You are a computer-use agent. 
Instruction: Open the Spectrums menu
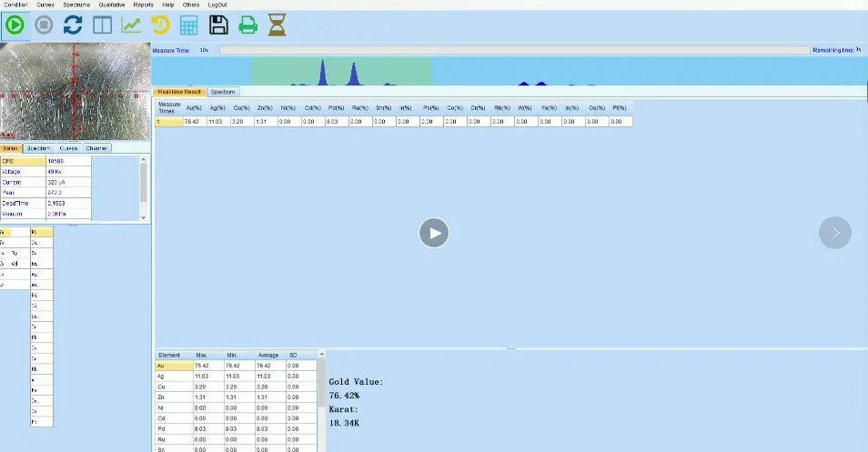pos(76,5)
